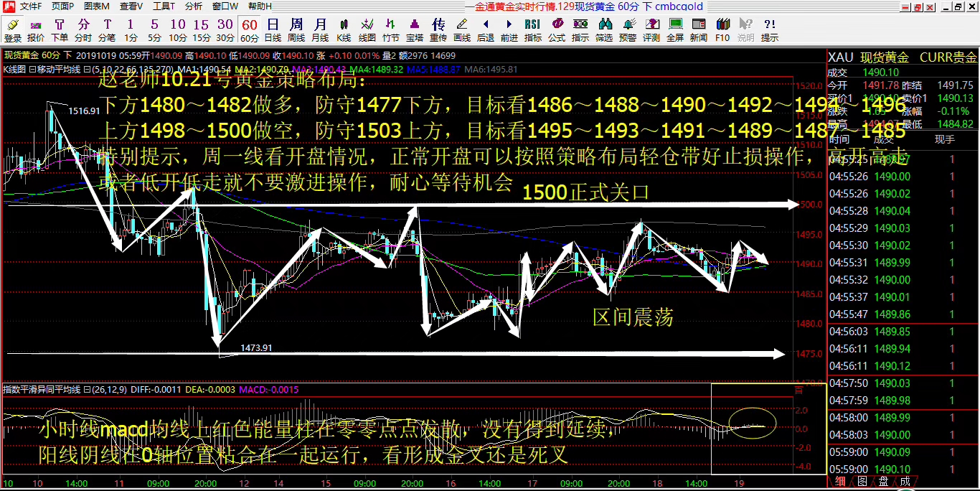The image size is (980, 491).
Task: Expand the 工具T menu
Action: [x=164, y=6]
